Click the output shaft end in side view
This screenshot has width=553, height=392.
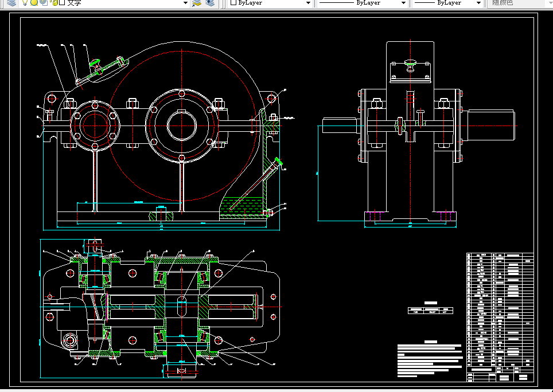click(492, 126)
